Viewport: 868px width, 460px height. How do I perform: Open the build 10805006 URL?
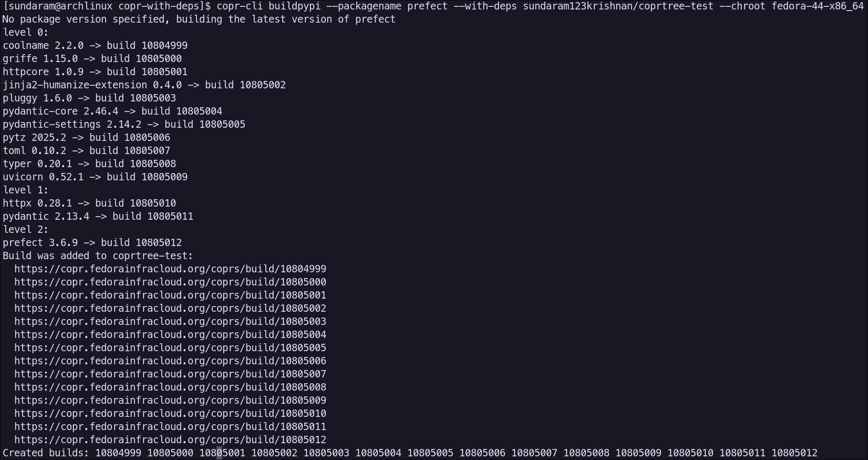170,361
